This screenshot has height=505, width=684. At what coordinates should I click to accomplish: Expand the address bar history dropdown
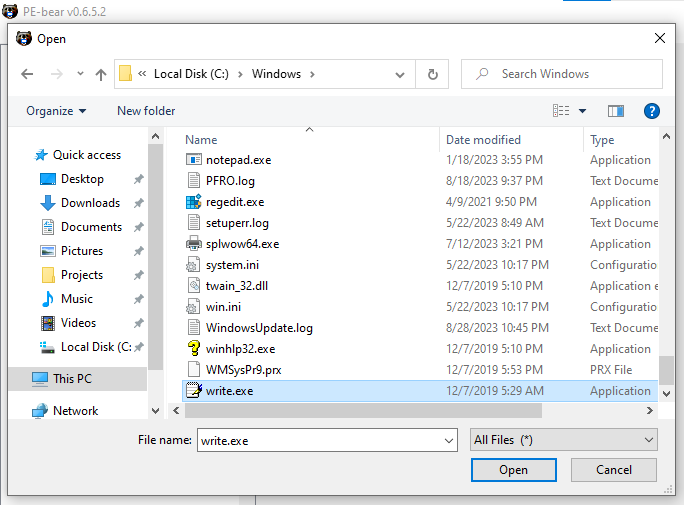(400, 75)
